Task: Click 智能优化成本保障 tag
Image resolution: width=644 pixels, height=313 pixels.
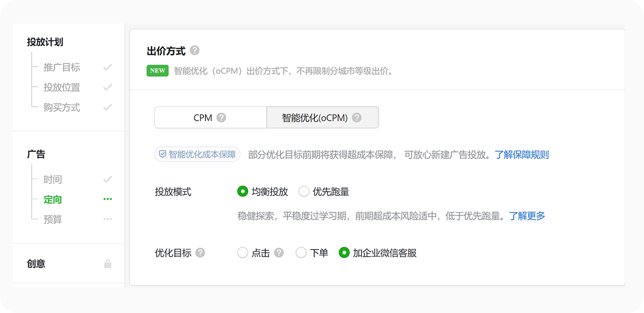Action: [197, 155]
